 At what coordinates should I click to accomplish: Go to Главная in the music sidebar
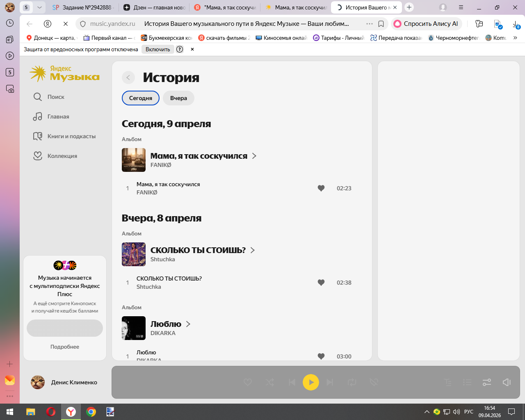pos(51,116)
